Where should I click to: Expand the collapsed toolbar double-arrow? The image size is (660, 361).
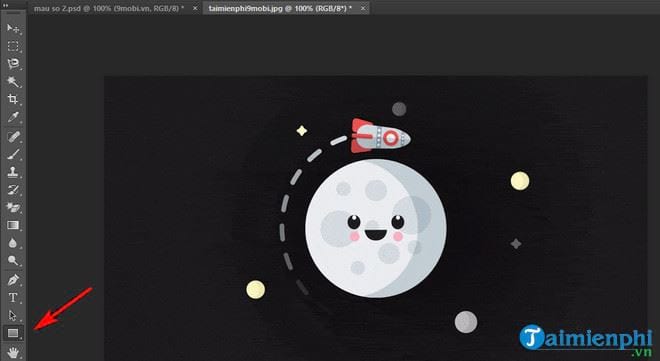[5, 5]
